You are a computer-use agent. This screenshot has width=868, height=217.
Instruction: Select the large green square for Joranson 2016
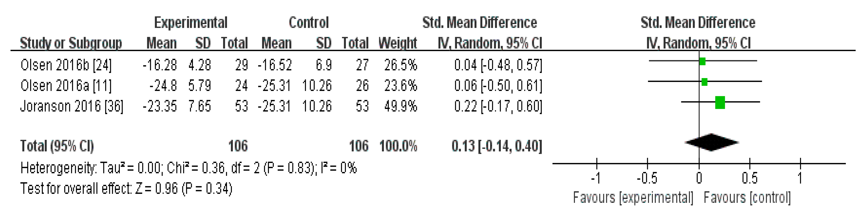[720, 103]
